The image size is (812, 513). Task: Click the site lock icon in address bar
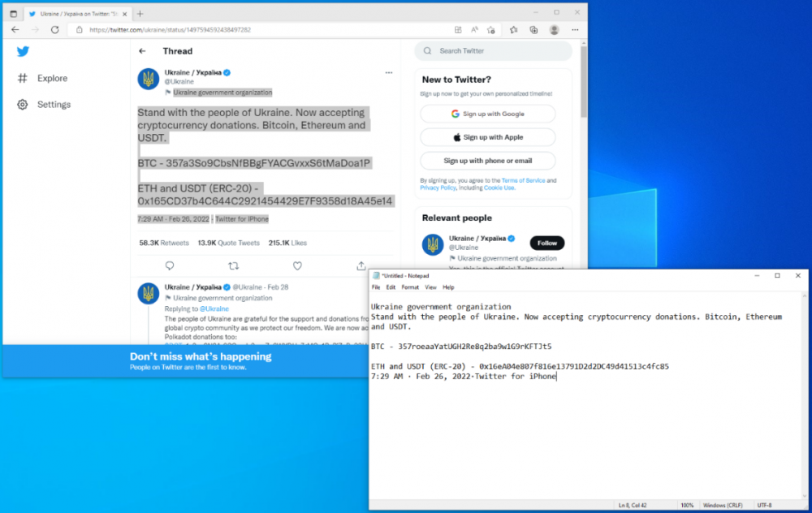pos(80,30)
